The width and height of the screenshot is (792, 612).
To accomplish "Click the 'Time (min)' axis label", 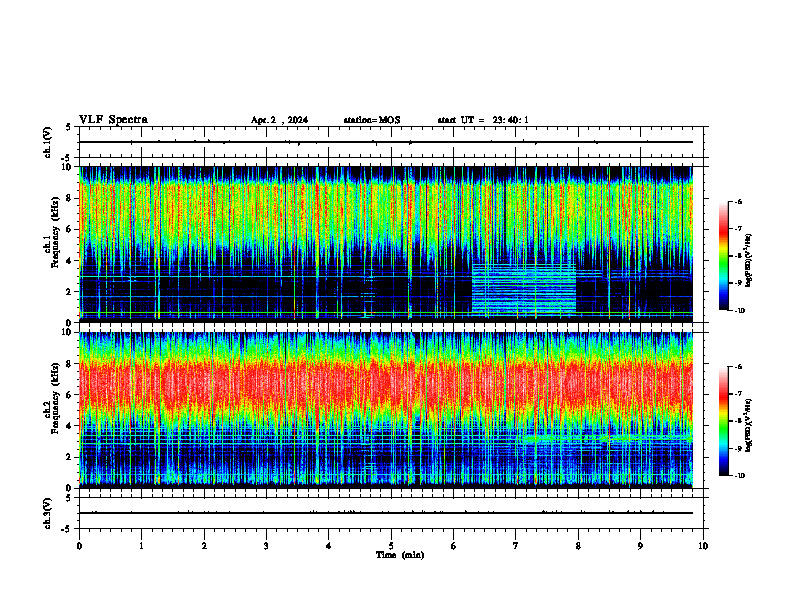I will click(400, 555).
